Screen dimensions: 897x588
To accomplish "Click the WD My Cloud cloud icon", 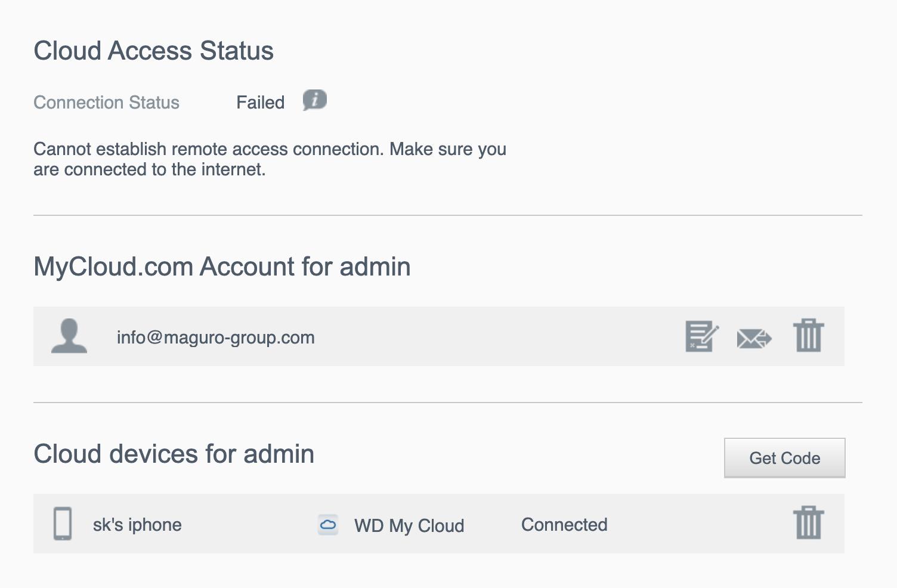I will (x=328, y=525).
